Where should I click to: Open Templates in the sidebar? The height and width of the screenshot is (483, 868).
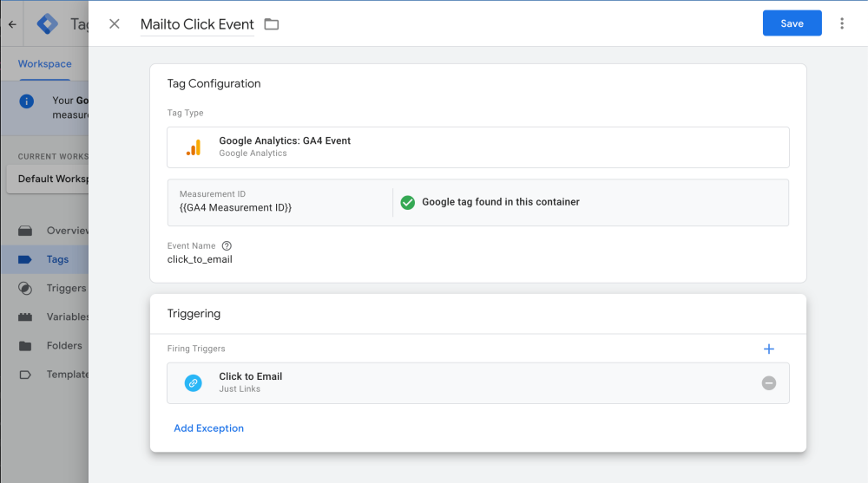tap(45, 375)
